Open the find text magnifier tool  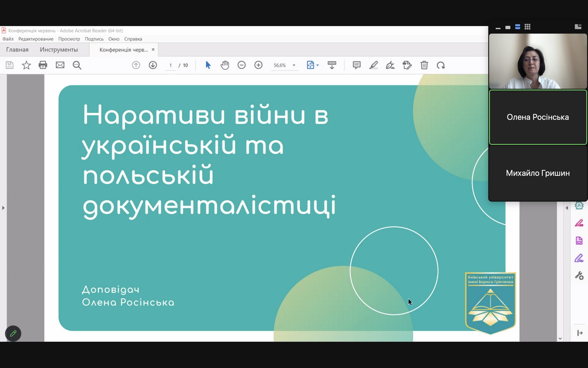pyautogui.click(x=77, y=65)
